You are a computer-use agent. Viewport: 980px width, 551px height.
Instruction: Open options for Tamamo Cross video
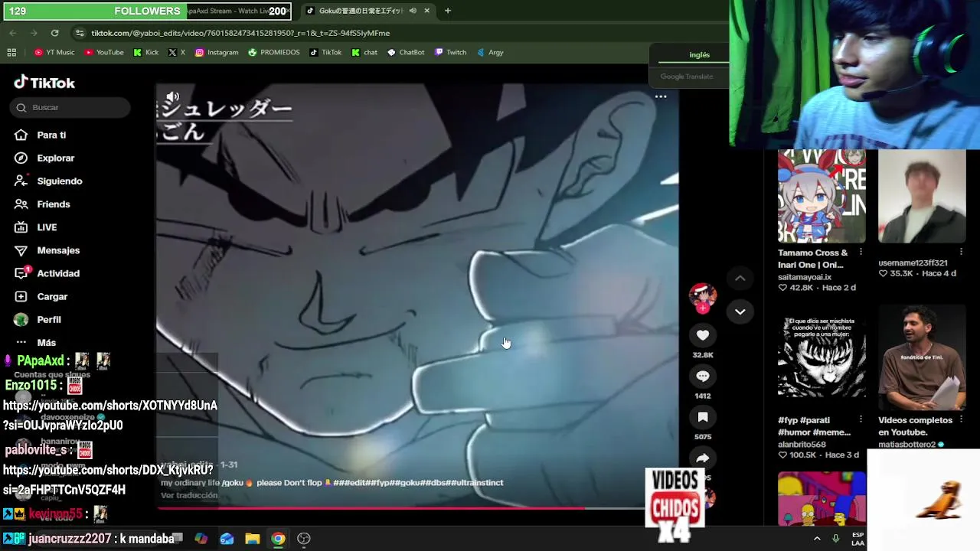tap(861, 253)
